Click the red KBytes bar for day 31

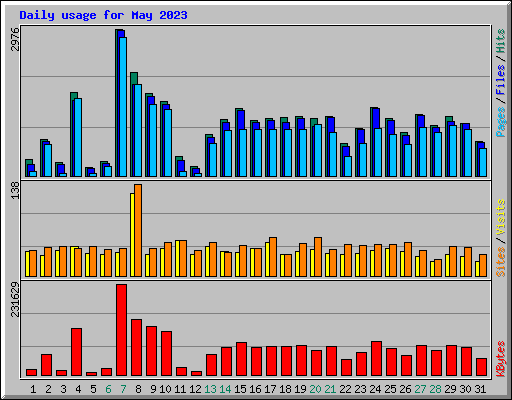482,367
